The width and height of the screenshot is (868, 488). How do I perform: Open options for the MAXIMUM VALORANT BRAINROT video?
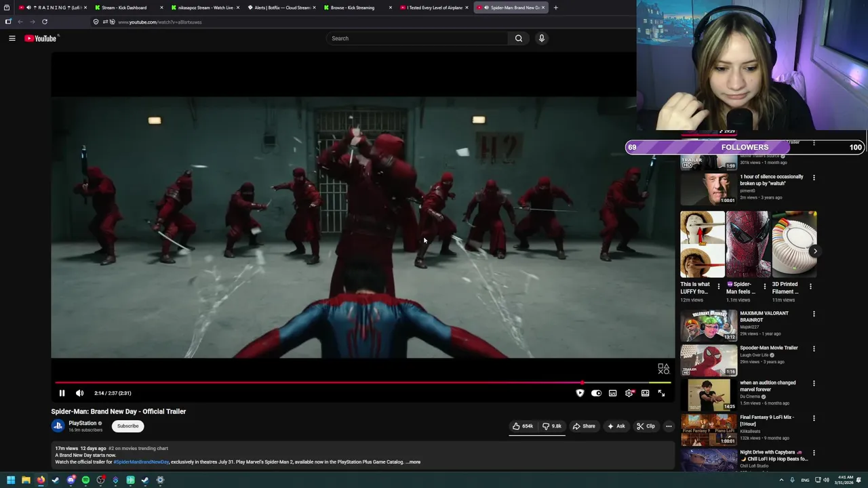[x=814, y=314]
